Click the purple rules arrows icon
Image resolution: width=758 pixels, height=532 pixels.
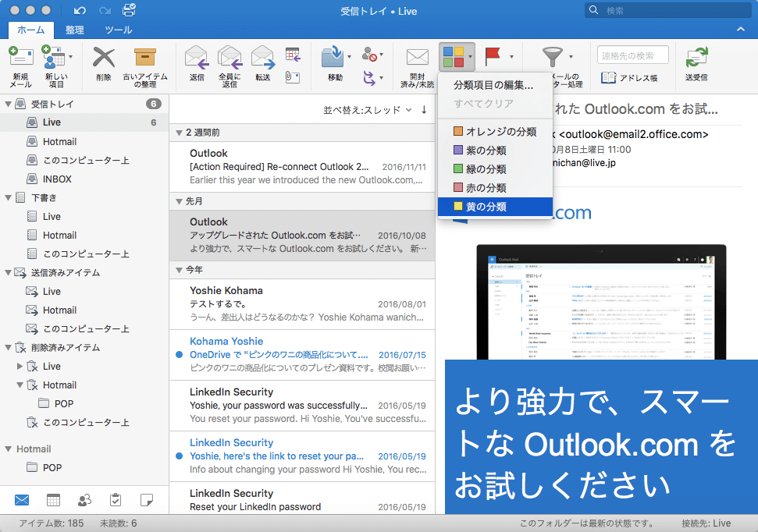[369, 77]
